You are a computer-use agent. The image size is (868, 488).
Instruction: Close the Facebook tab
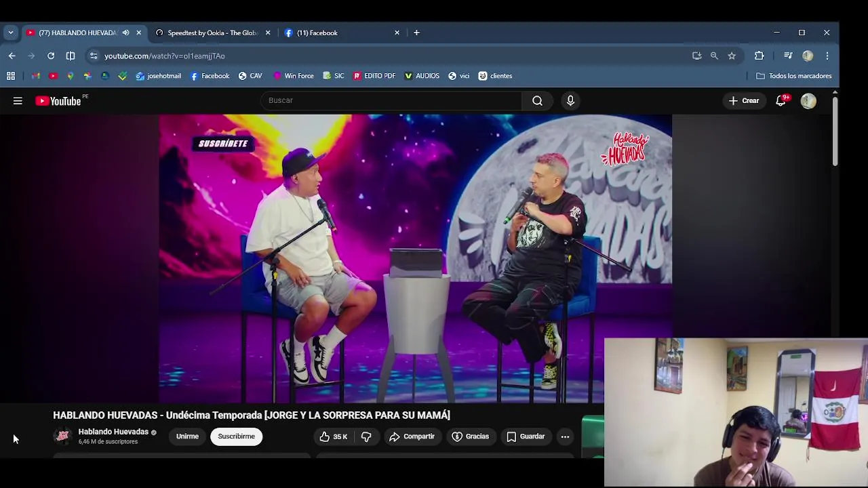(x=397, y=33)
